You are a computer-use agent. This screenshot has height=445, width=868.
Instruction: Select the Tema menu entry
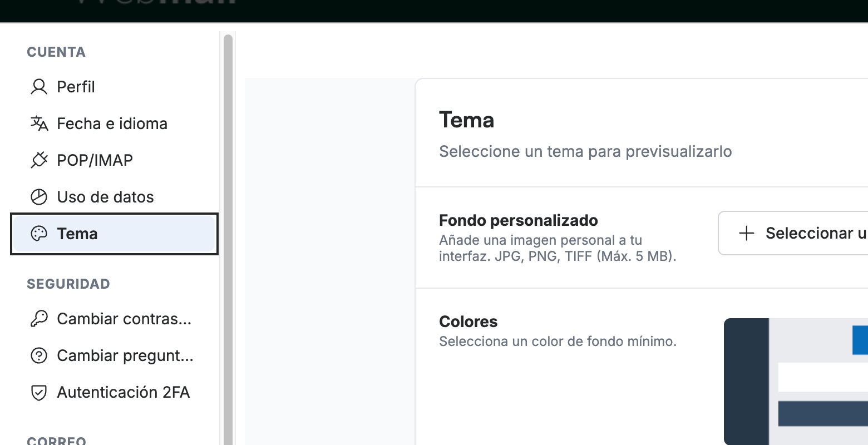(x=114, y=234)
